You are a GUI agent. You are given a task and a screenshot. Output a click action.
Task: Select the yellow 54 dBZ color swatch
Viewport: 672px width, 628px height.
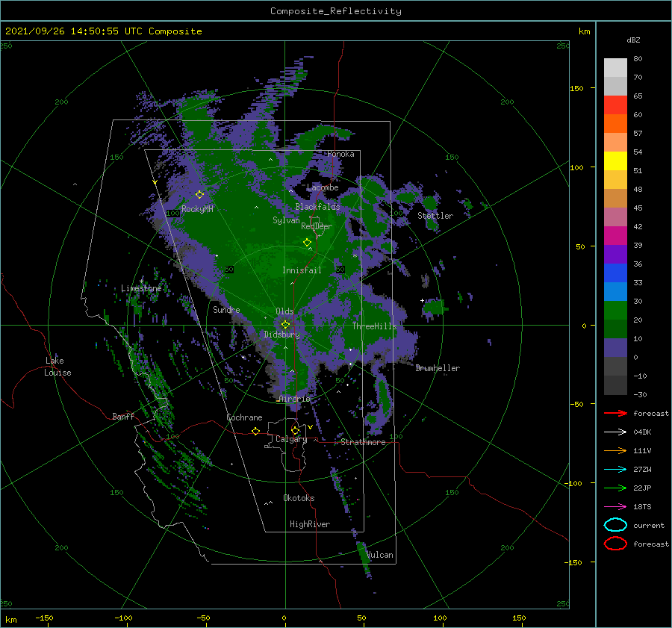tap(615, 161)
